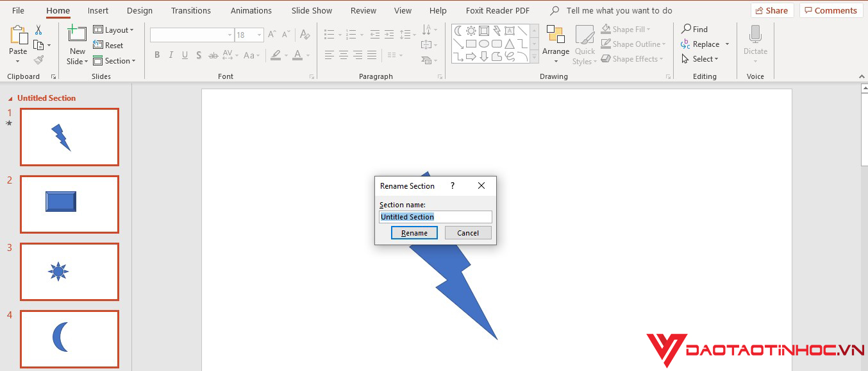Click the Dictate microphone icon
This screenshot has width=868, height=371.
point(755,36)
